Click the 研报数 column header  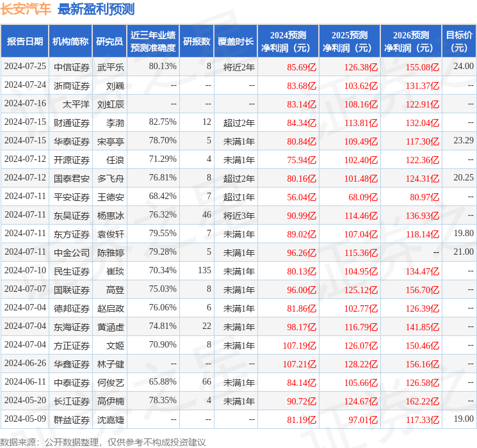(x=197, y=41)
